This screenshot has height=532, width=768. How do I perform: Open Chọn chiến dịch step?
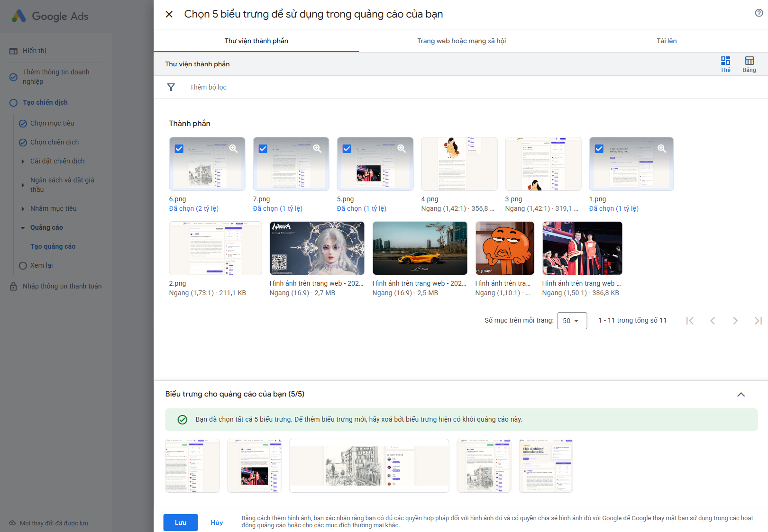[x=55, y=142]
